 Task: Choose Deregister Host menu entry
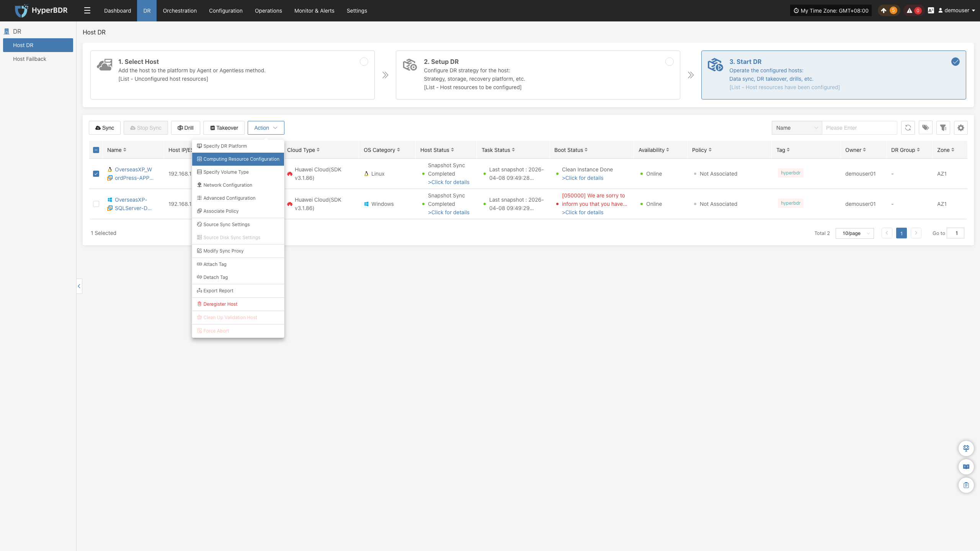click(238, 304)
